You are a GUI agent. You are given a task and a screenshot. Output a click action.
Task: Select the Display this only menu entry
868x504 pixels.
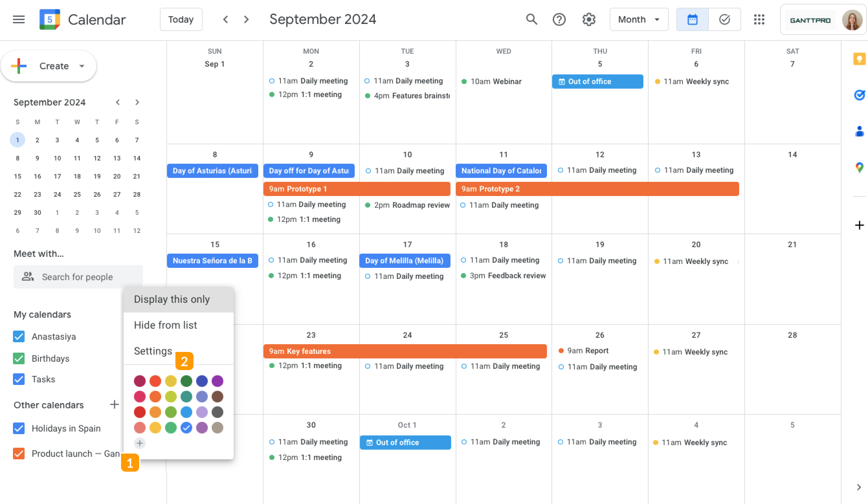pyautogui.click(x=172, y=299)
